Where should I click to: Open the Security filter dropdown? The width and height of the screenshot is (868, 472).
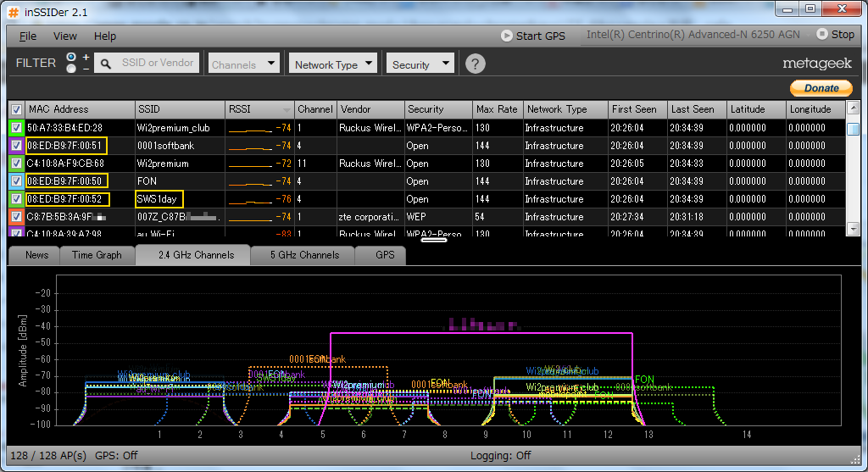coord(420,64)
